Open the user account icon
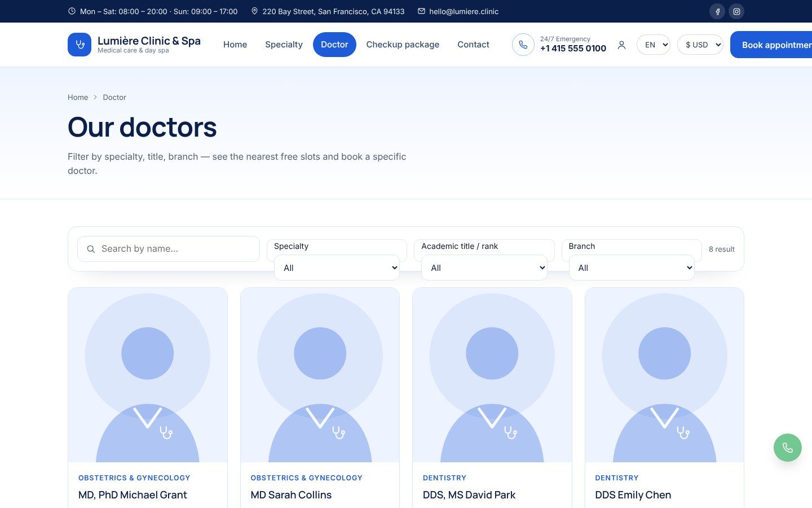This screenshot has width=812, height=508. [621, 45]
